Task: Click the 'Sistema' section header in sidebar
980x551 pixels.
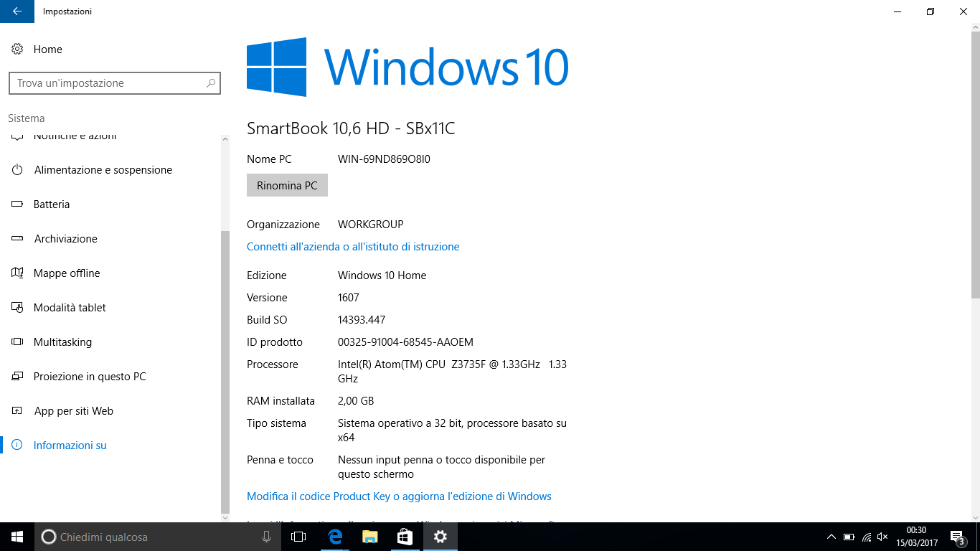Action: pos(27,118)
